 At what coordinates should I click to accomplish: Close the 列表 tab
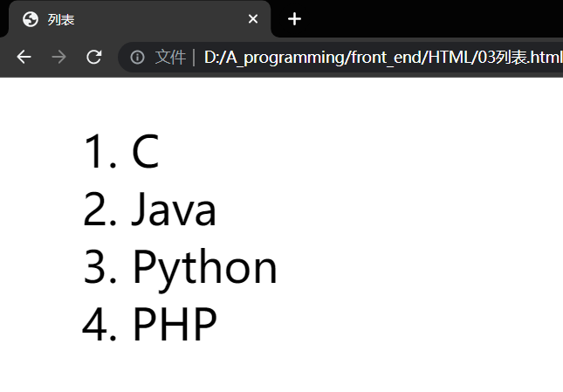click(253, 19)
